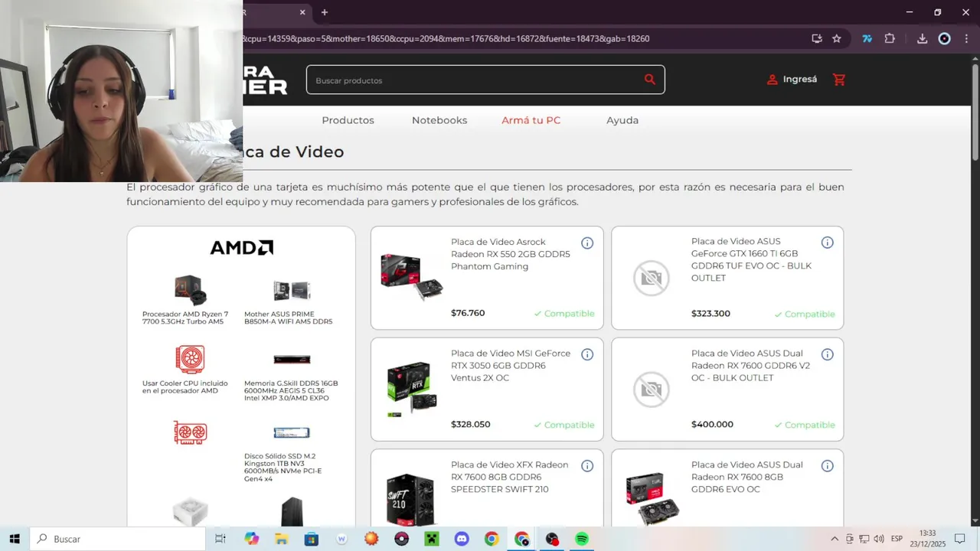Click the ASUS RX 7600 EVO OC product thumbnail
This screenshot has height=551, width=980.
click(652, 499)
